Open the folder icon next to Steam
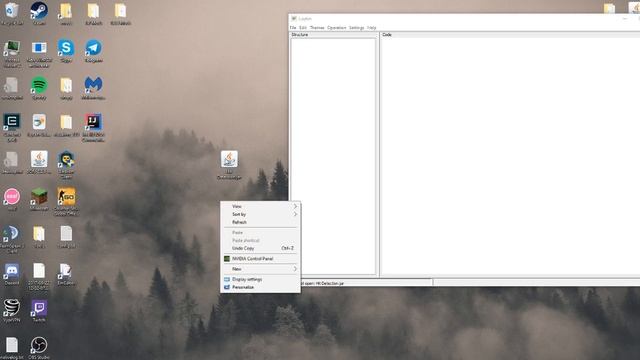 click(66, 11)
